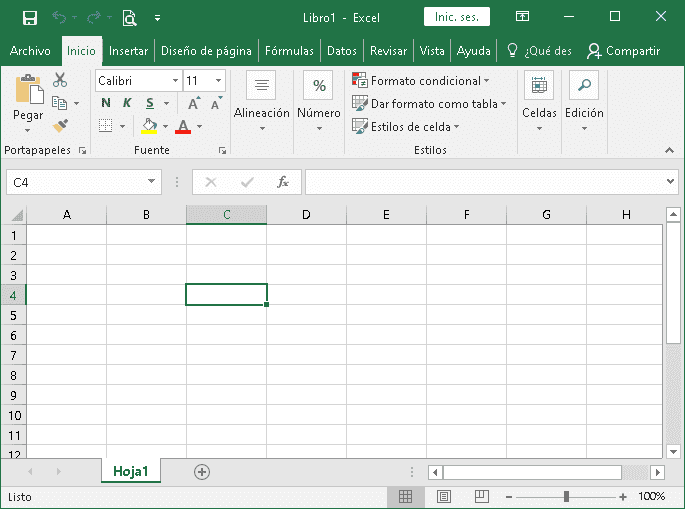Toggle bold (N) formatting
The image size is (685, 509).
click(x=106, y=103)
